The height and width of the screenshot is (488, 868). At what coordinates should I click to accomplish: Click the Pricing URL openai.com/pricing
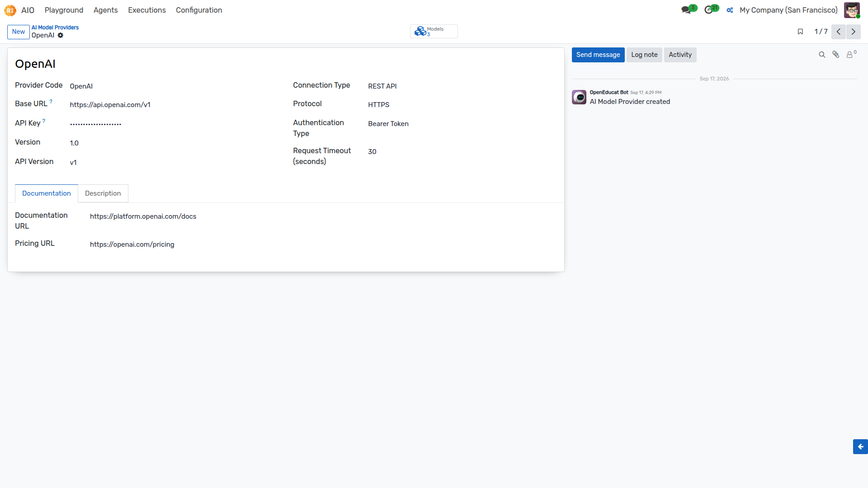[132, 244]
